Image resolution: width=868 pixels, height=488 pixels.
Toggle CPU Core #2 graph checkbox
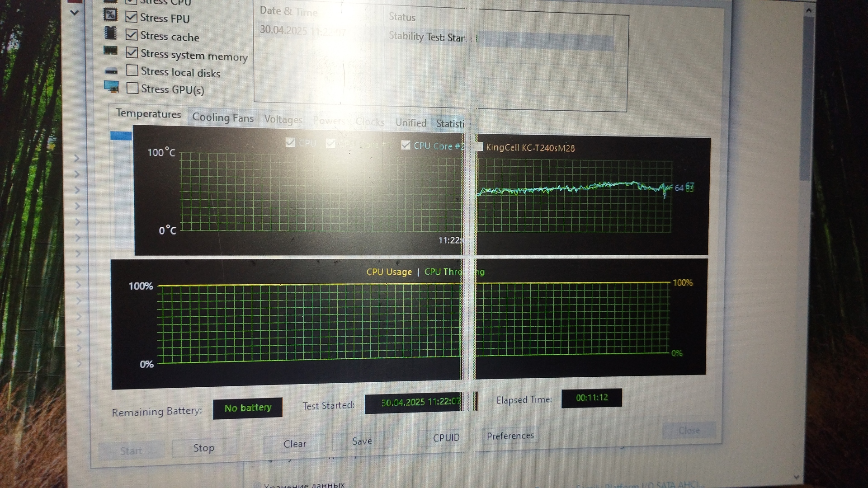click(x=406, y=145)
